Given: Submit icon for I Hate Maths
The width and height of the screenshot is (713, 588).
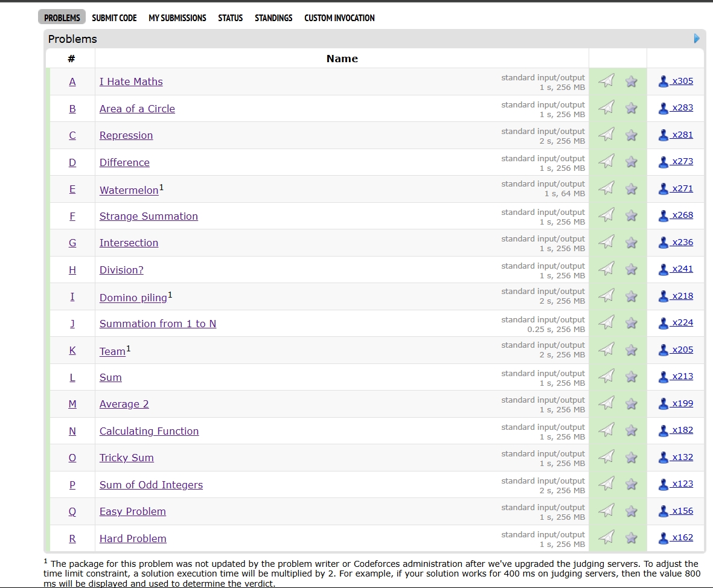Looking at the screenshot, I should point(606,81).
